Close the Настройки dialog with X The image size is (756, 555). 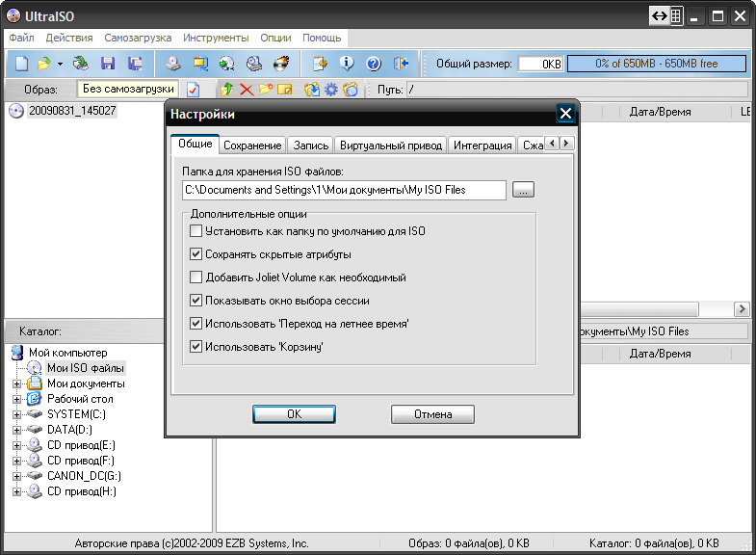pos(565,114)
